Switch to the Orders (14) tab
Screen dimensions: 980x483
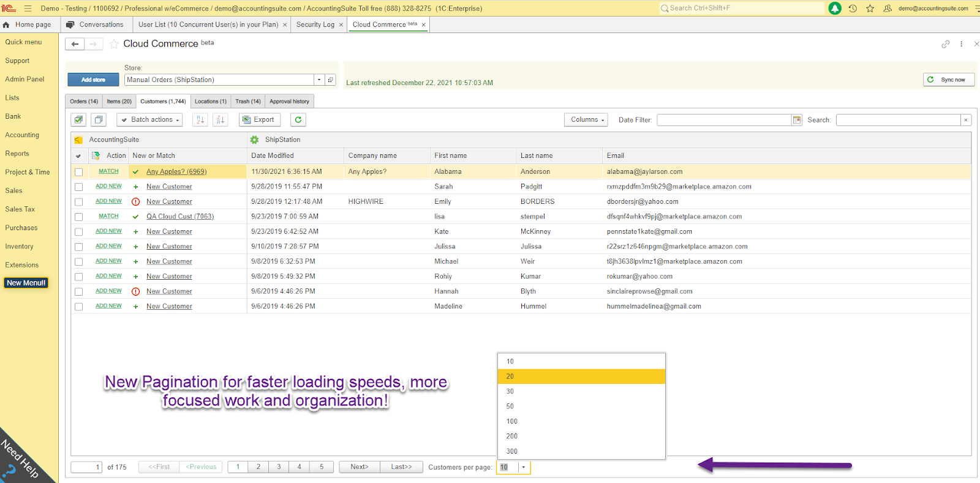84,102
